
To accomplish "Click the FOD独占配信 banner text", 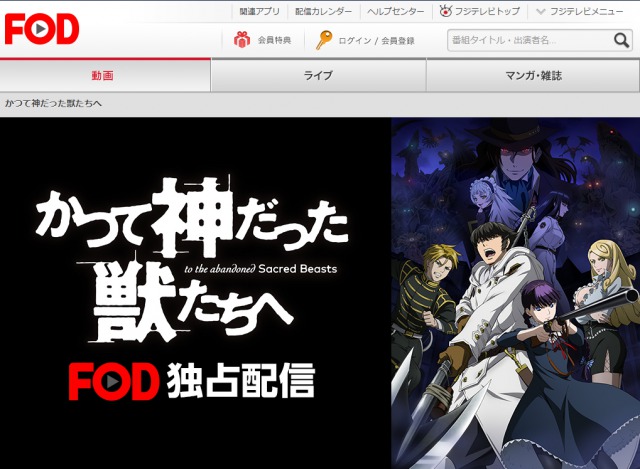I will click(x=192, y=380).
